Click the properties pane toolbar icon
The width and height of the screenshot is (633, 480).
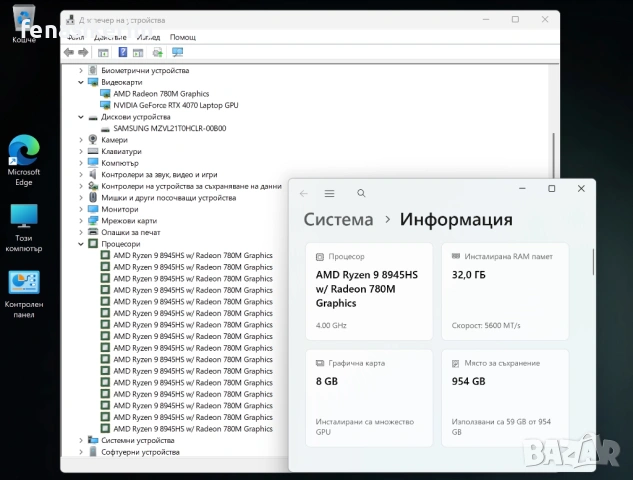click(138, 52)
